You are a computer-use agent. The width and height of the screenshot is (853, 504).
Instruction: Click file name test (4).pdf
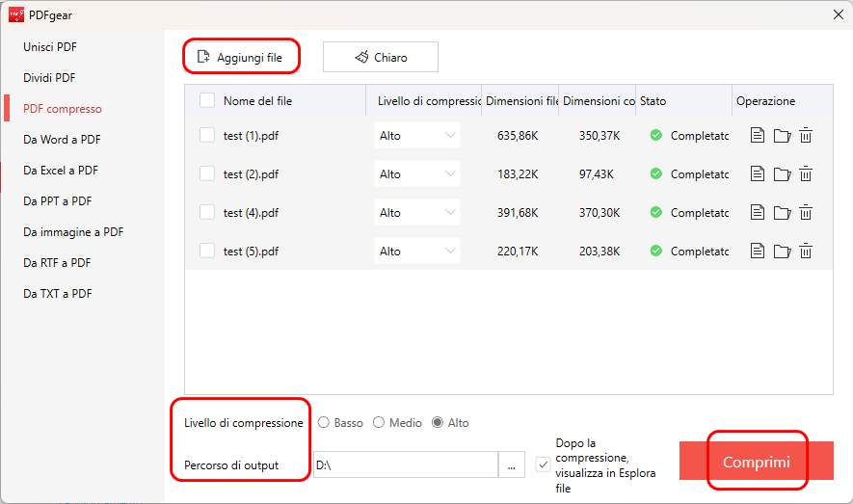click(251, 213)
